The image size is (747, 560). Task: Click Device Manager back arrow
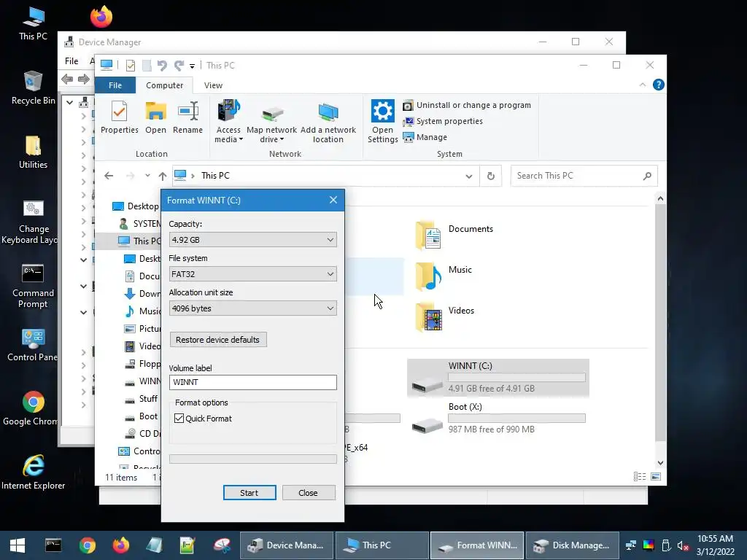[67, 79]
